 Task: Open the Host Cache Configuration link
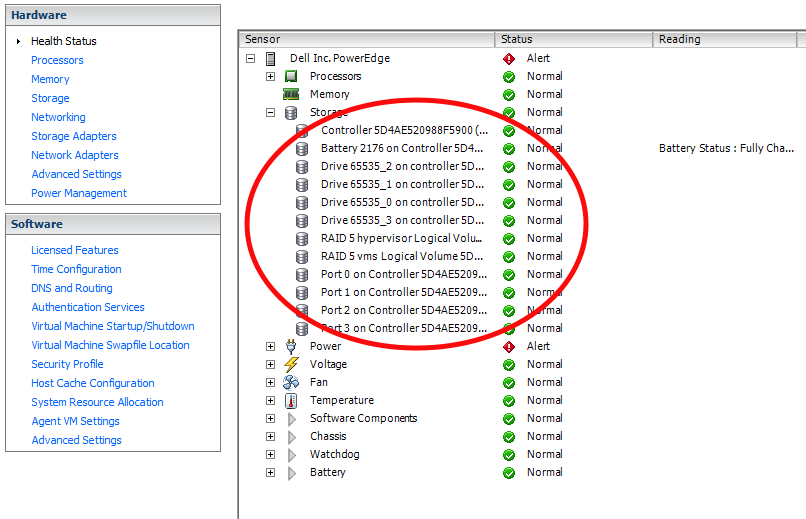(x=93, y=383)
